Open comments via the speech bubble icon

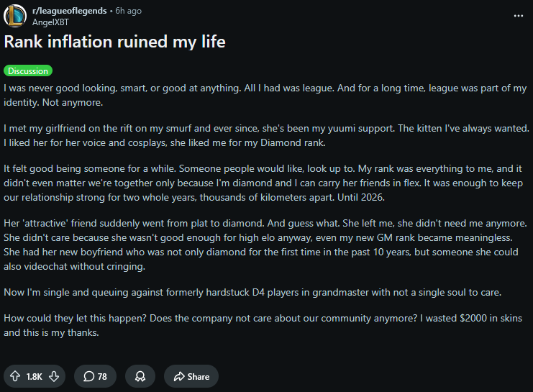(x=88, y=376)
